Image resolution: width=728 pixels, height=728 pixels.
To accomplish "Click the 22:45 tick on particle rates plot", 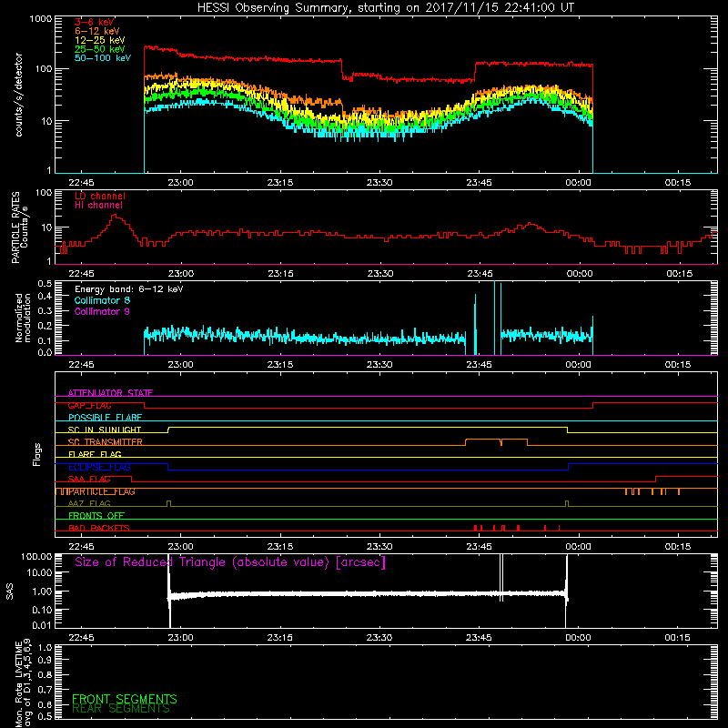I will coord(81,274).
